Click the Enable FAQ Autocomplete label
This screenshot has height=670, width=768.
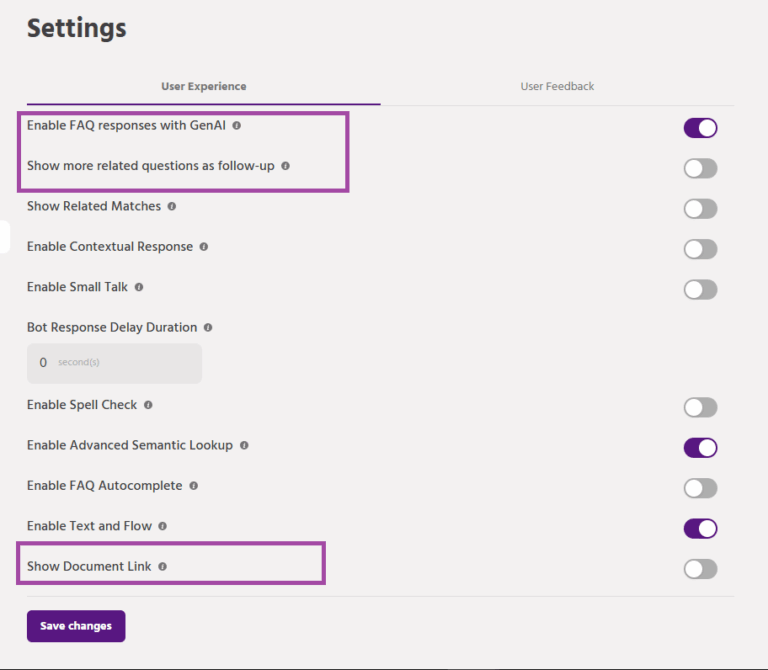pos(104,486)
